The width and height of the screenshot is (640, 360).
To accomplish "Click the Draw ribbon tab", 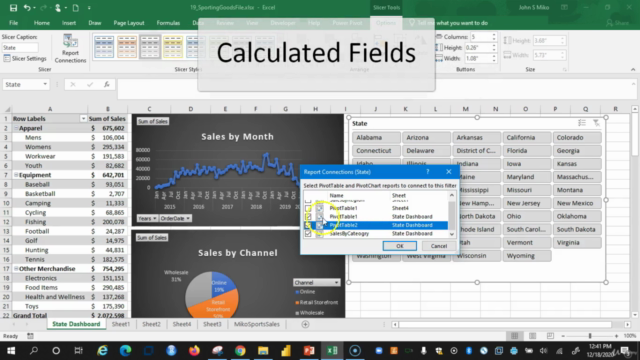I will (95, 23).
